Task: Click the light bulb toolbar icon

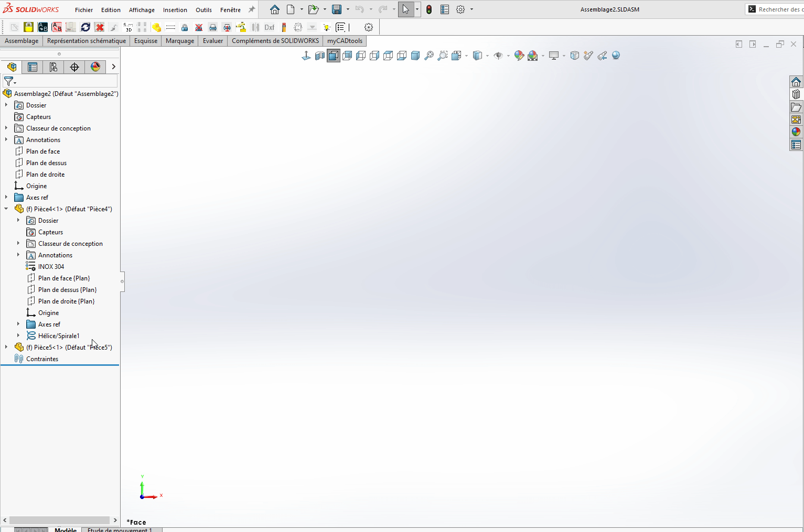Action: [x=327, y=27]
